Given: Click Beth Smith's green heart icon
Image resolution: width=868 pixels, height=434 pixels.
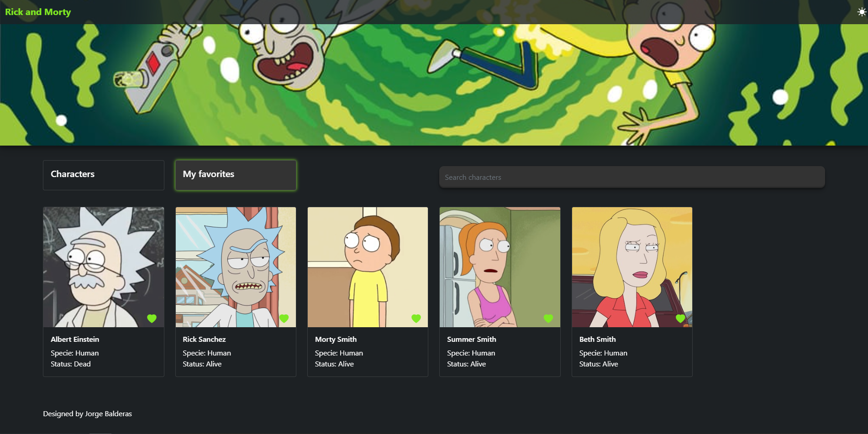Looking at the screenshot, I should click(680, 319).
